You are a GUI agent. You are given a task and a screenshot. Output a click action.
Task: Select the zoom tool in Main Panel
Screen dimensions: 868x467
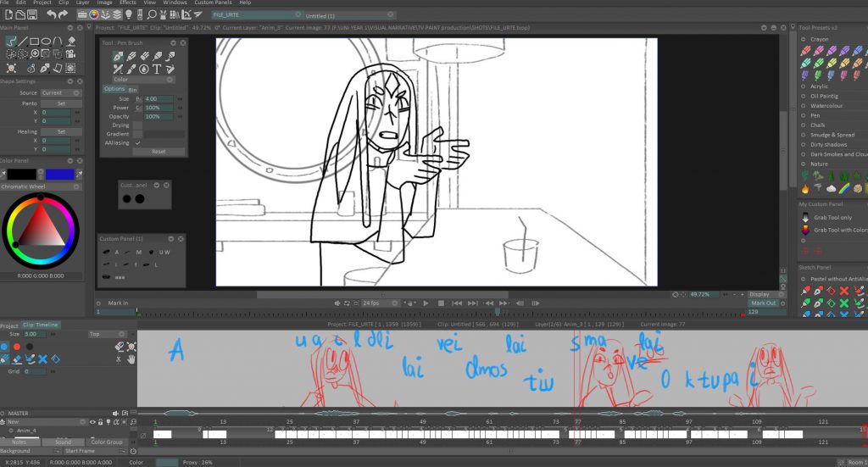(35, 53)
